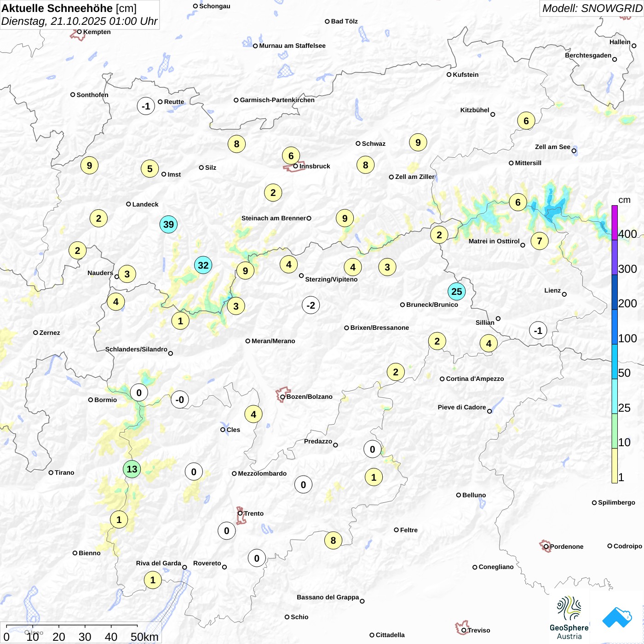
Task: Click the Kempten label
Action: point(97,32)
